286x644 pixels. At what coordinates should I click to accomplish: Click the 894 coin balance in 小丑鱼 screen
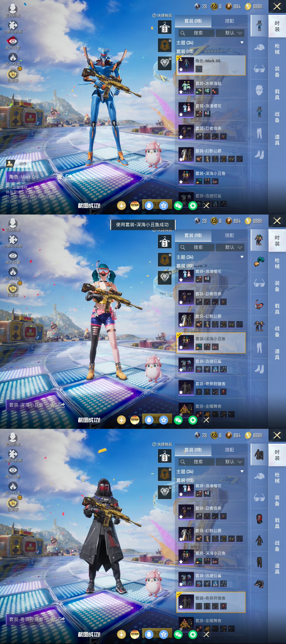233,221
